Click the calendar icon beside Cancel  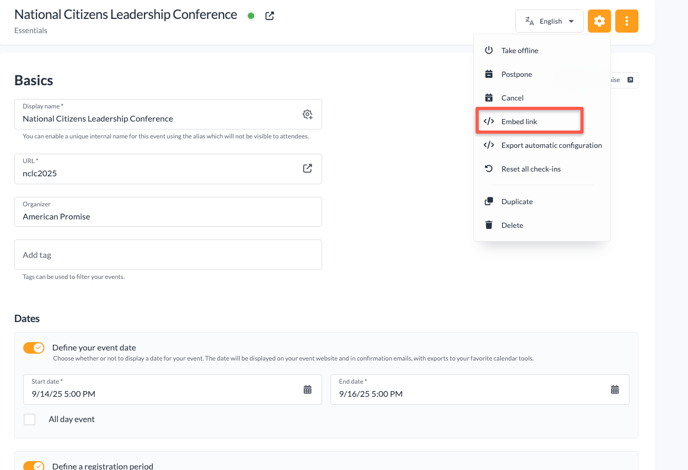[489, 97]
